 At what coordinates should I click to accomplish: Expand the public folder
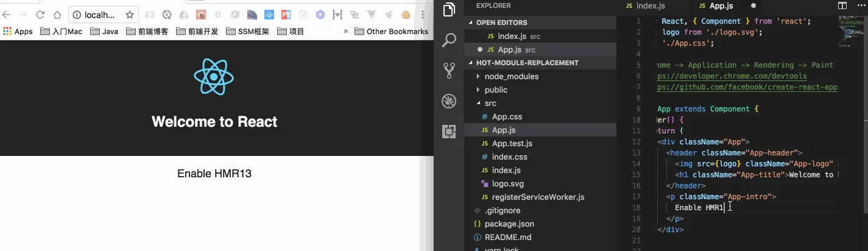coord(540,90)
